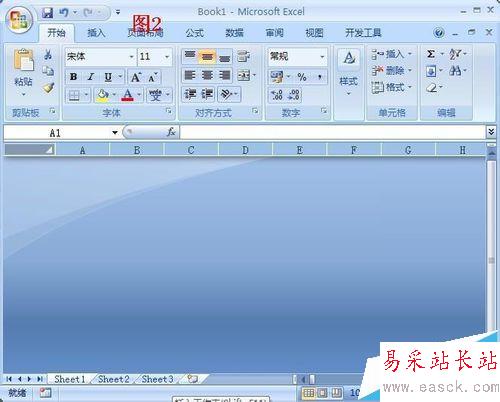
Task: Apply accounting number format
Action: pyautogui.click(x=277, y=77)
